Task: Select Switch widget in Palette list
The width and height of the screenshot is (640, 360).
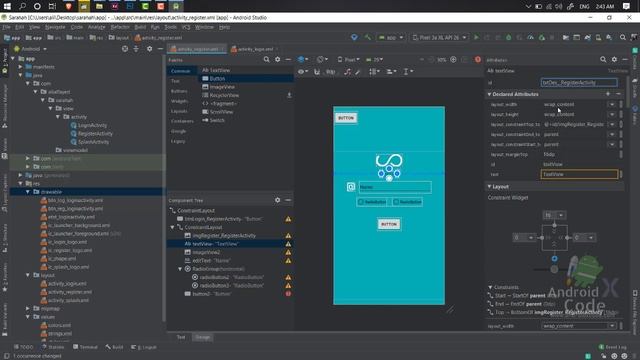Action: click(x=217, y=120)
